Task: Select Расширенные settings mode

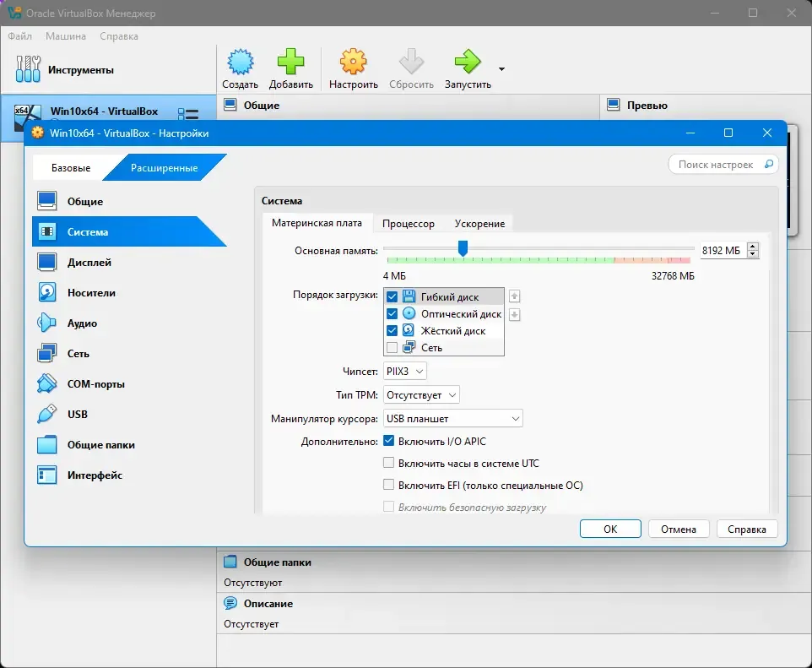Action: (x=164, y=167)
